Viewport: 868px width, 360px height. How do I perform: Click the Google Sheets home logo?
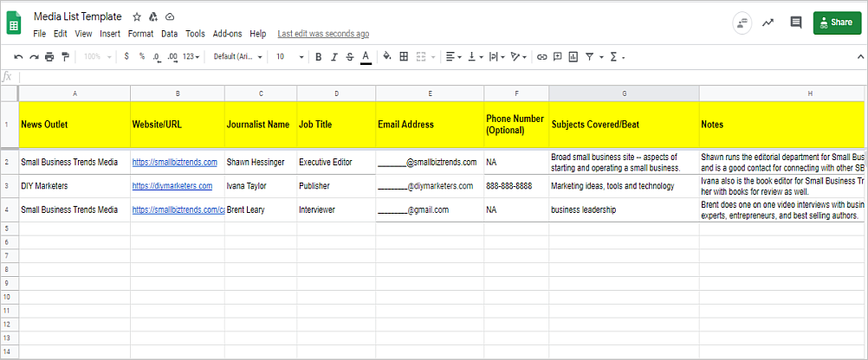[14, 24]
